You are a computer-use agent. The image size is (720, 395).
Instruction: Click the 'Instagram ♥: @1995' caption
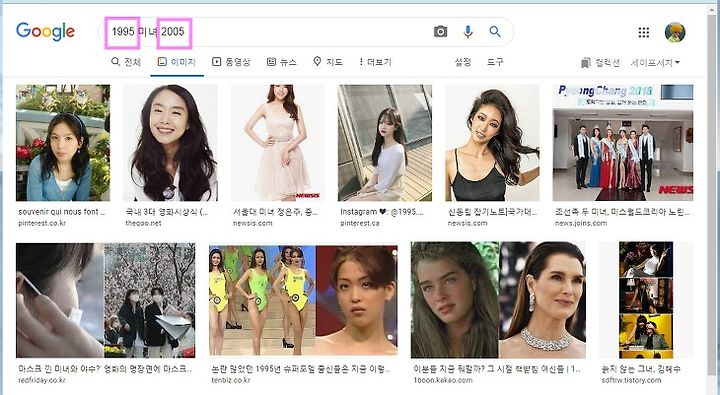pyautogui.click(x=382, y=212)
